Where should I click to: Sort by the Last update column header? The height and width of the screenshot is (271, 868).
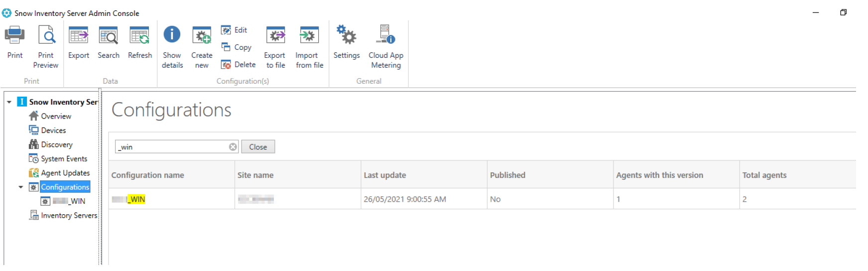[x=424, y=175]
